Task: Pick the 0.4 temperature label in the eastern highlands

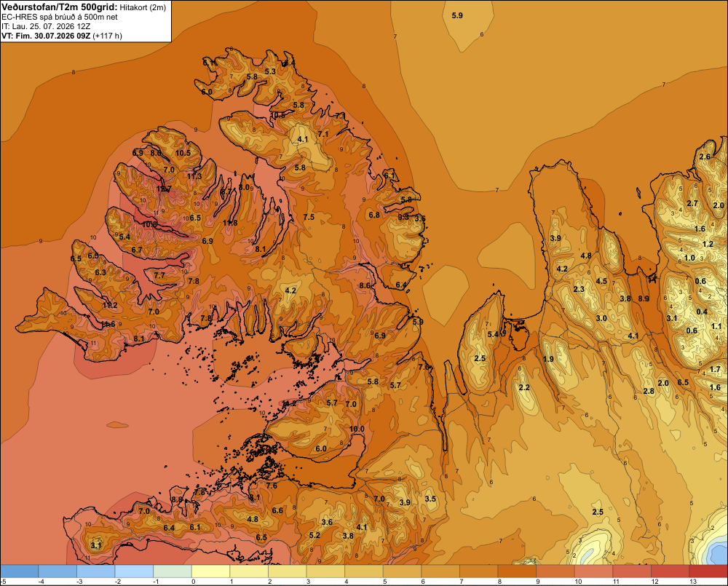Action: 702,312
